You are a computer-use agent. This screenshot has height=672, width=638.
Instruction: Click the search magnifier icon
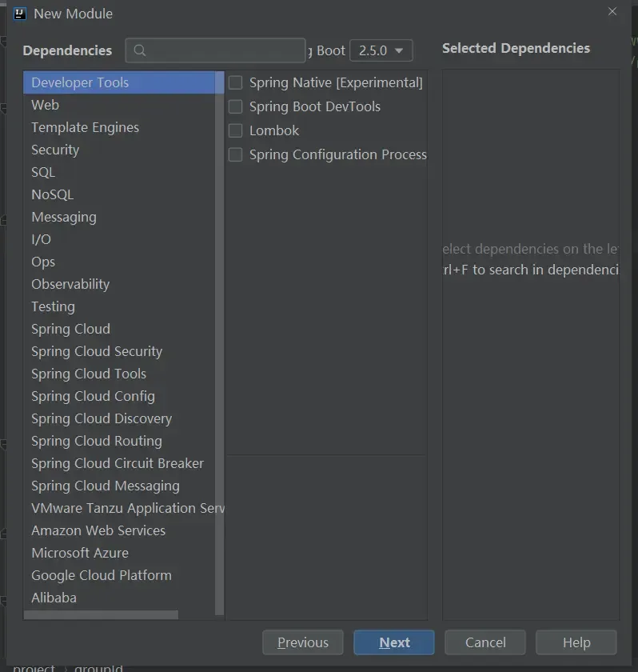140,50
